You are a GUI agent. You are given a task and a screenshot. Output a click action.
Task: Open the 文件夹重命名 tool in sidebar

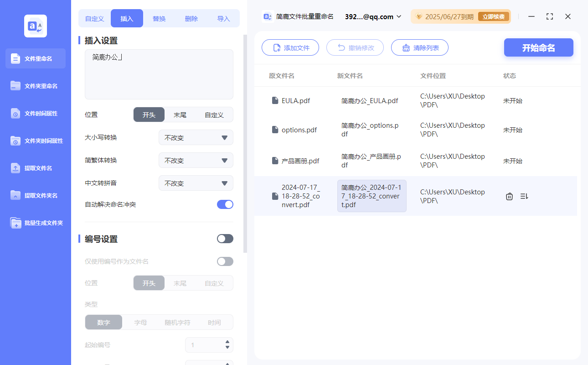(35, 86)
